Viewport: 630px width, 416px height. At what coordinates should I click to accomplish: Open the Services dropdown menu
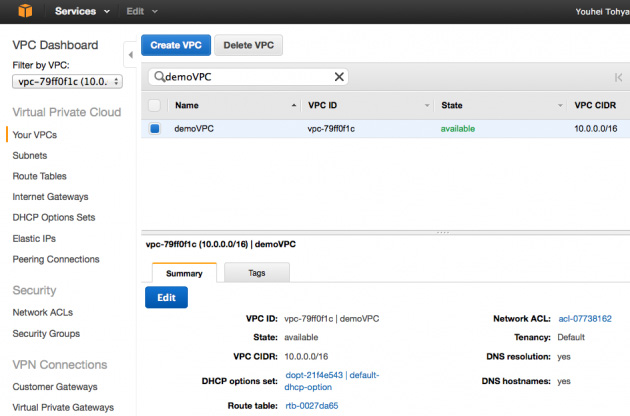click(82, 11)
